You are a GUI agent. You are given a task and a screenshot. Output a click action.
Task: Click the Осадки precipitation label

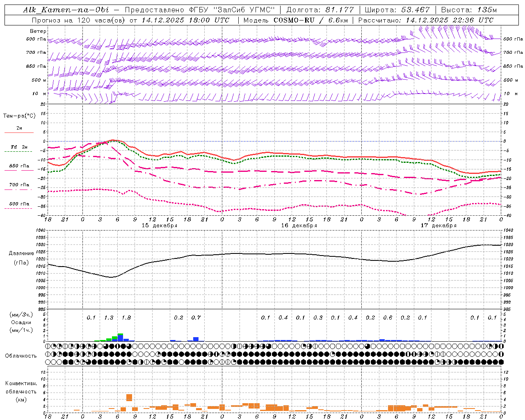21,323
